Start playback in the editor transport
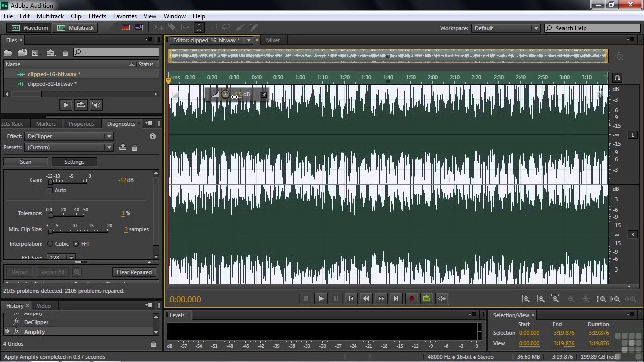This screenshot has width=644, height=362. coord(320,298)
